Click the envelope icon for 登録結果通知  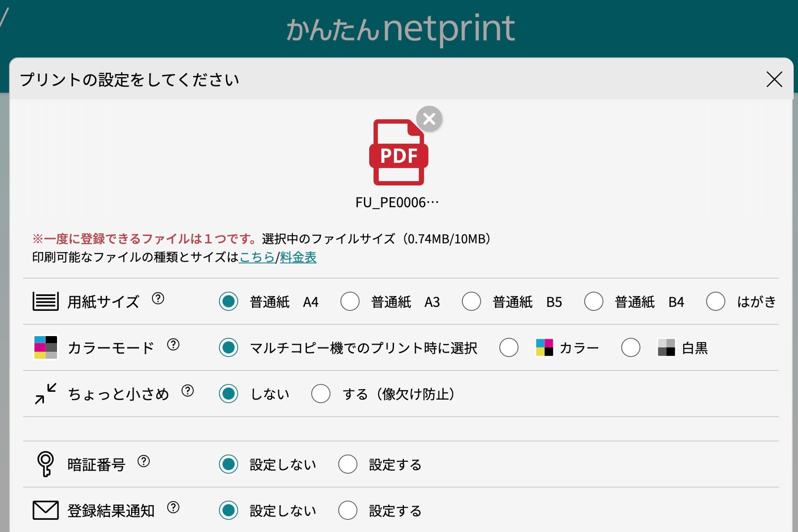click(46, 510)
